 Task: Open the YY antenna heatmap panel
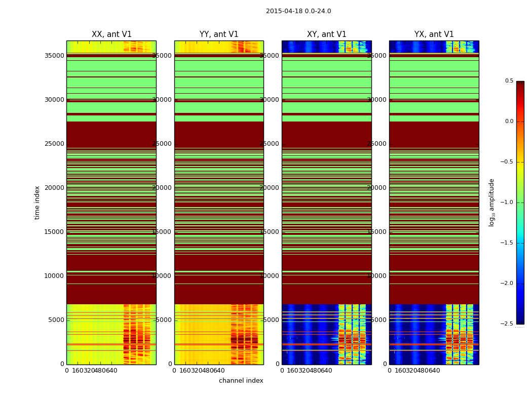click(219, 202)
